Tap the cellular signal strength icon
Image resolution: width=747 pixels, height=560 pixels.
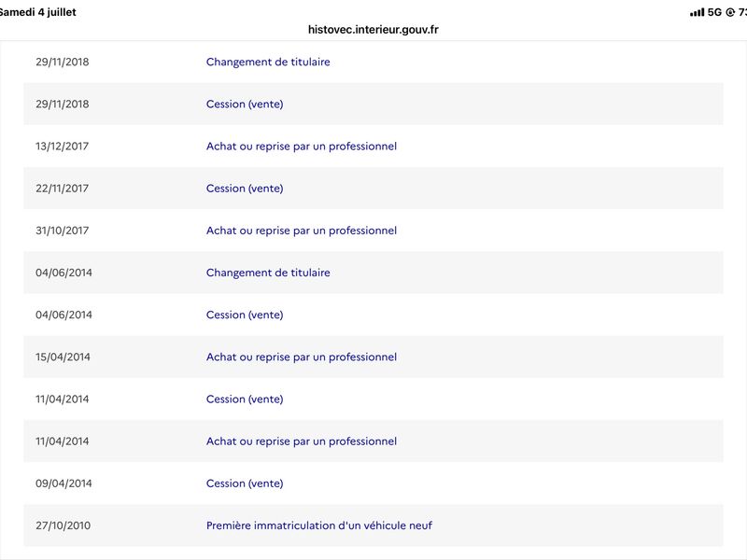[x=697, y=12]
